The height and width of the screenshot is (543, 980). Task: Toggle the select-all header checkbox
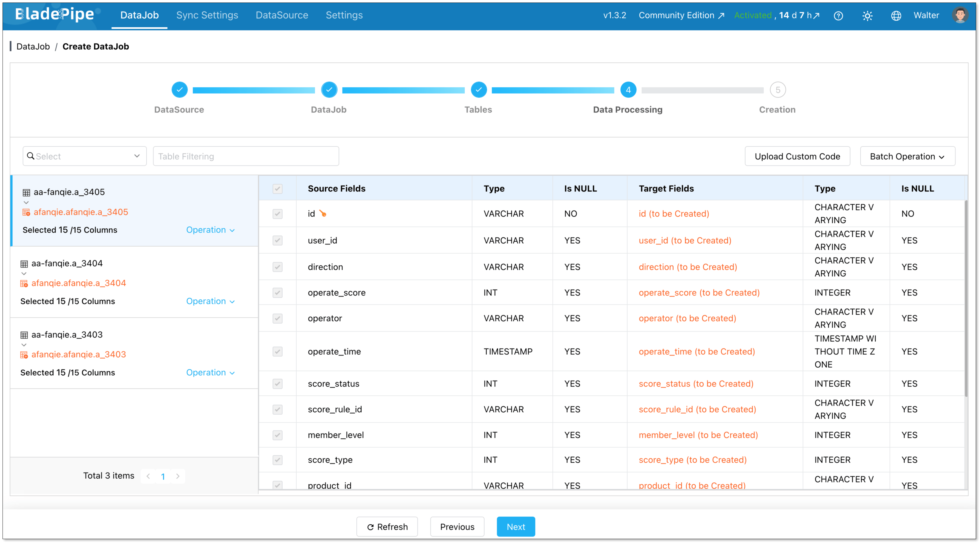pos(277,189)
